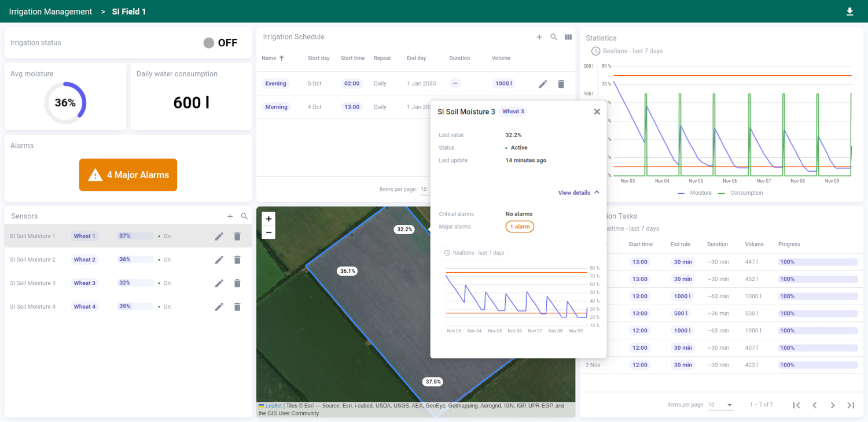
Task: Delete the Evening schedule with the trash icon
Action: 561,83
